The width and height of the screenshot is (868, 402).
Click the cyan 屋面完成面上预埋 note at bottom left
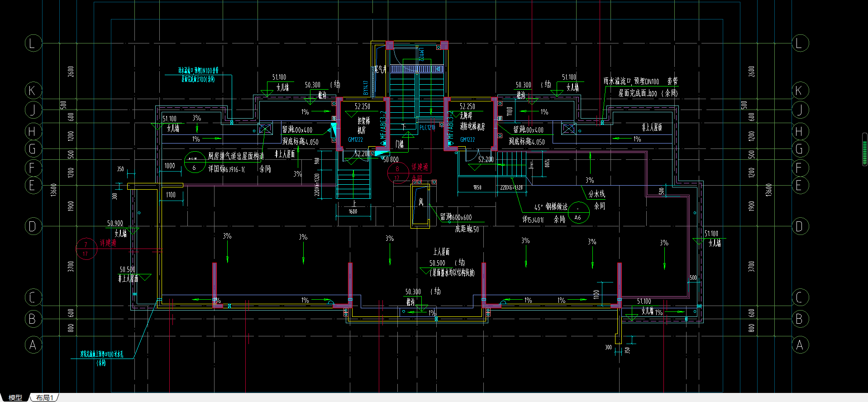tap(102, 354)
